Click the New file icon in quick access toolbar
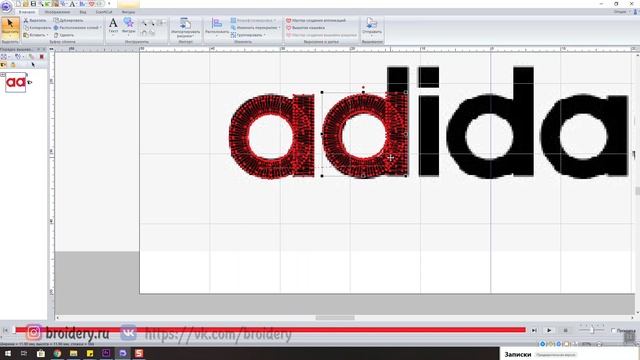The image size is (640, 360). click(18, 4)
